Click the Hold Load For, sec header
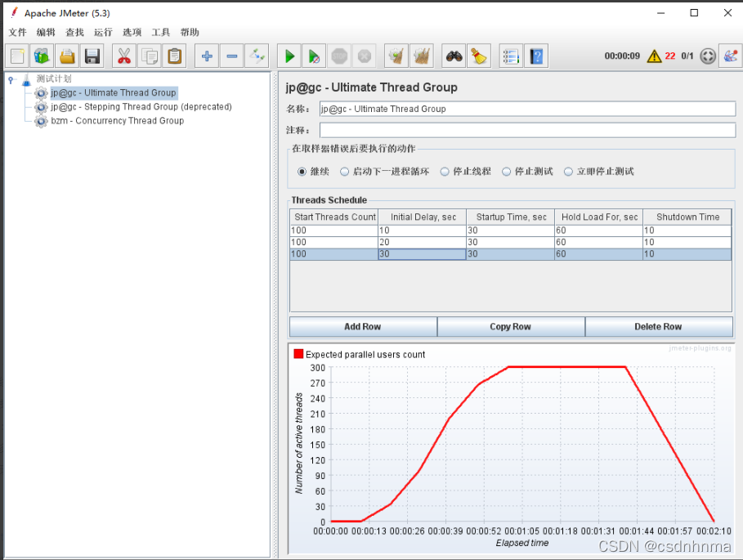743x560 pixels. pos(599,217)
